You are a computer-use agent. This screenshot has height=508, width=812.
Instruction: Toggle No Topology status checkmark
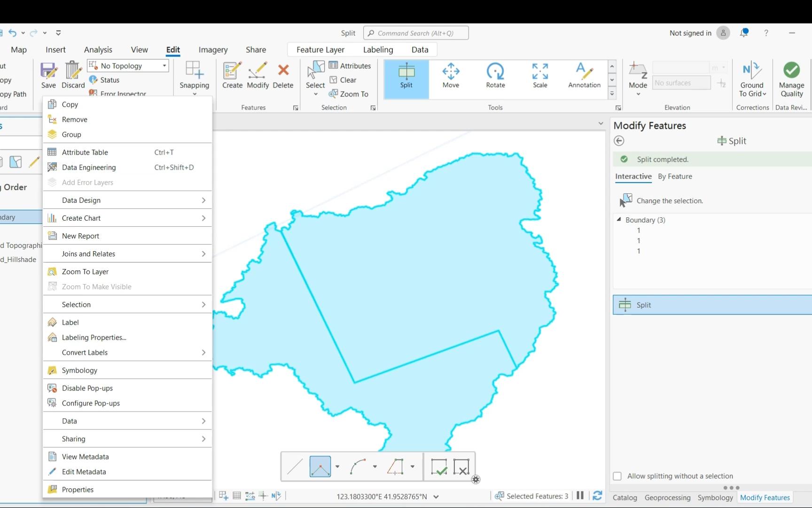click(104, 79)
